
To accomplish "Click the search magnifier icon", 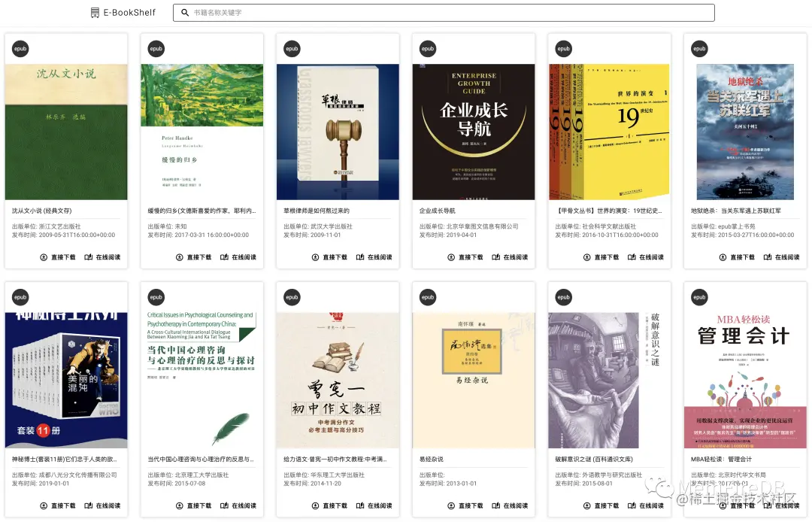I will [x=185, y=13].
